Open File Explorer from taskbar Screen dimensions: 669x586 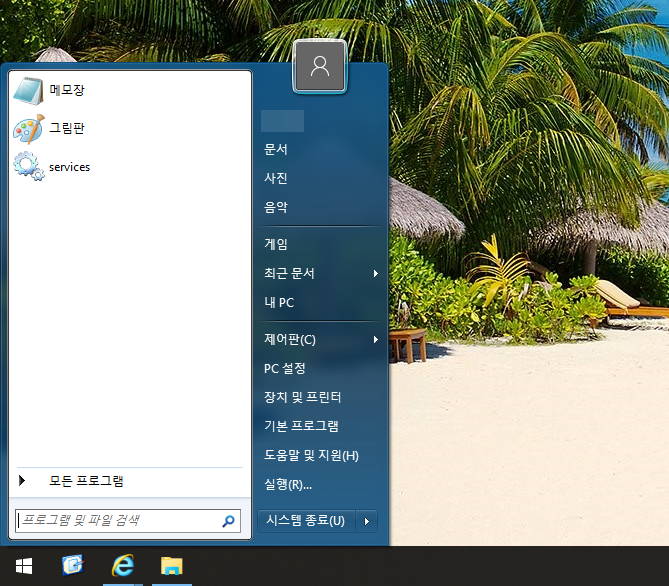pyautogui.click(x=172, y=566)
